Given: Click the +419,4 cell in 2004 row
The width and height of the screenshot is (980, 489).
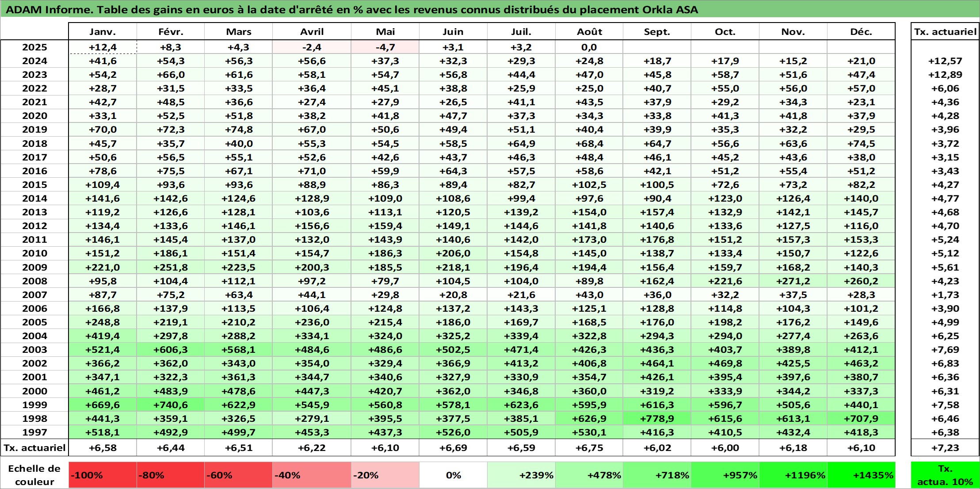Looking at the screenshot, I should click(x=103, y=336).
